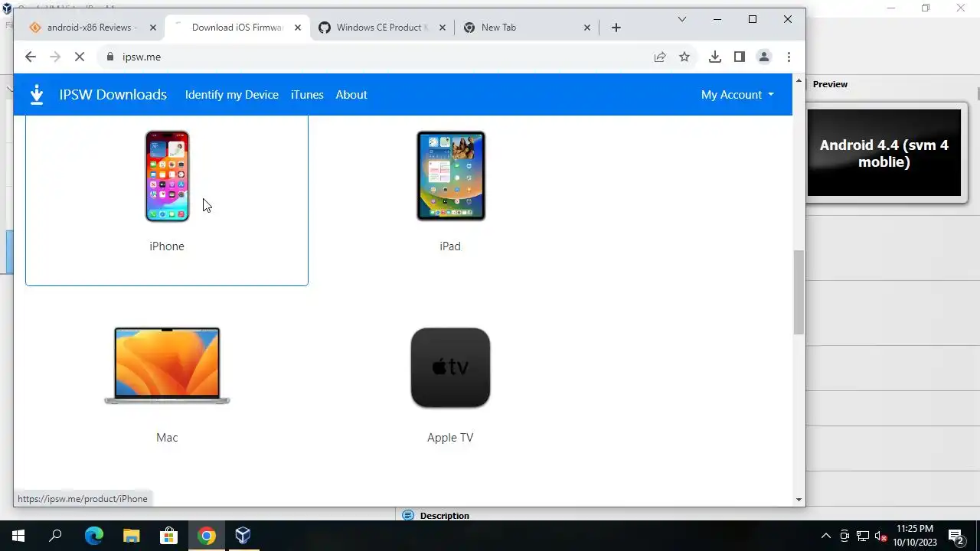Open the About nav link
Image resolution: width=980 pixels, height=551 pixels.
[351, 95]
